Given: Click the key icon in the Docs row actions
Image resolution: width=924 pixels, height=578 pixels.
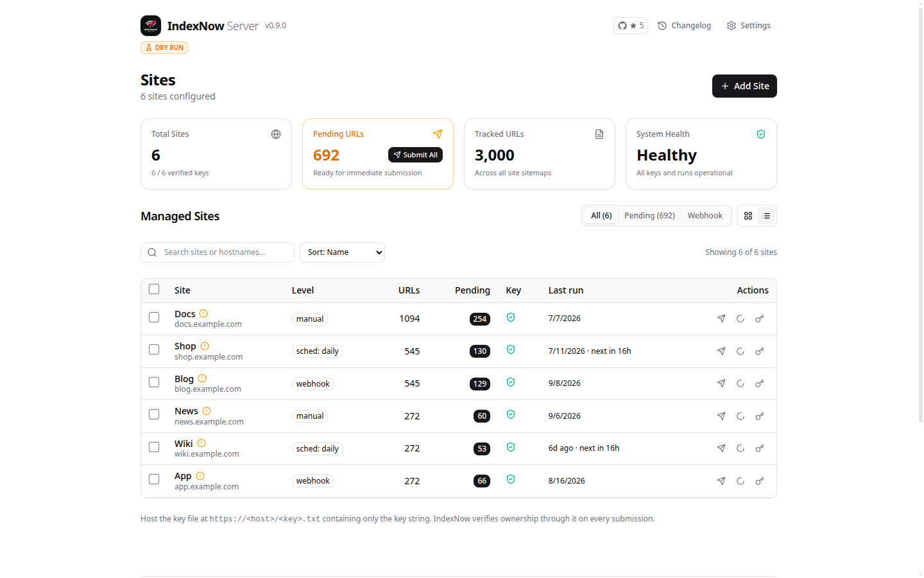Looking at the screenshot, I should tap(760, 319).
